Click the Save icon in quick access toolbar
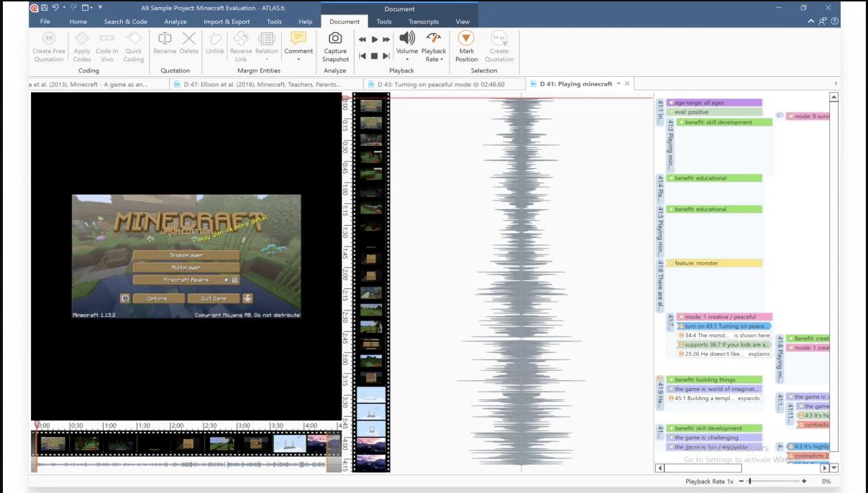 coord(45,9)
